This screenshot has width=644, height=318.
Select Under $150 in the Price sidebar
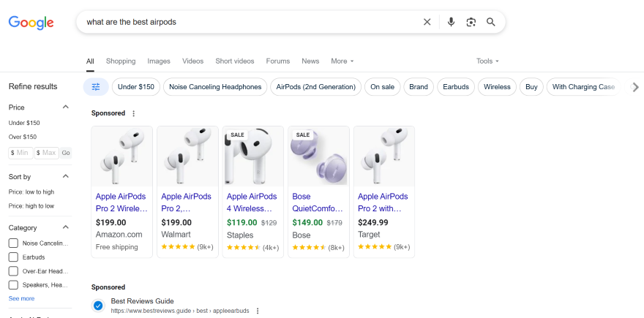(24, 123)
